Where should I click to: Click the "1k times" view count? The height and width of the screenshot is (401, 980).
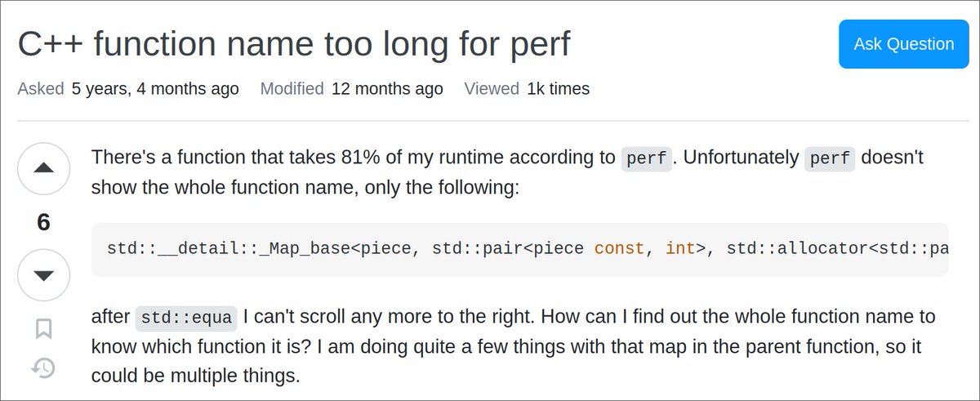[x=558, y=88]
